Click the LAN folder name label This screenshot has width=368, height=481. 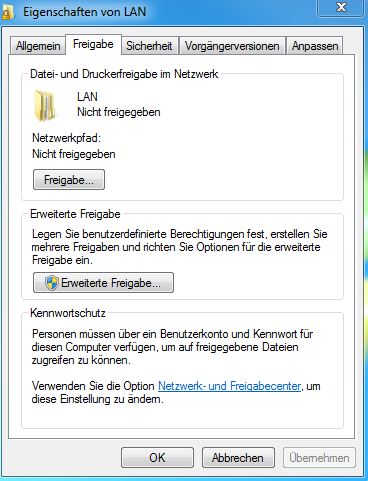point(87,97)
